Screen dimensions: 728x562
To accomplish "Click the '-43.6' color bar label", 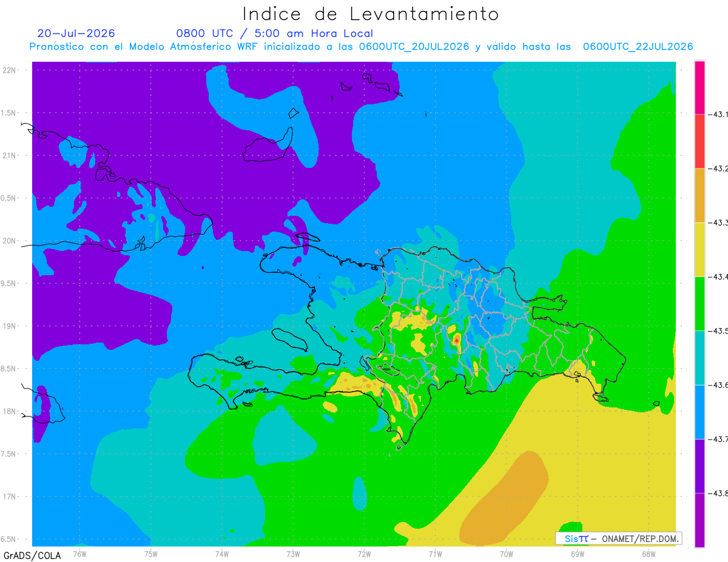I will pos(718,385).
